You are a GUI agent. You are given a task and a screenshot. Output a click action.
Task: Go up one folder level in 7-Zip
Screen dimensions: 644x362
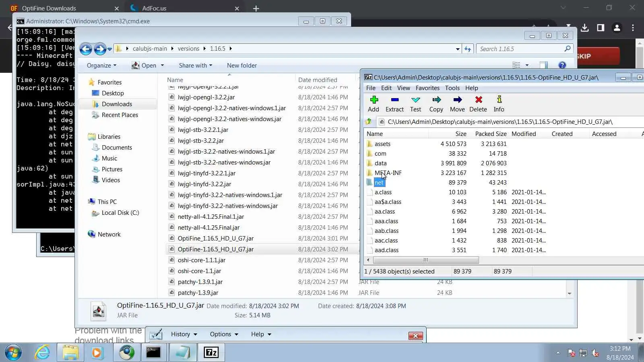click(369, 121)
